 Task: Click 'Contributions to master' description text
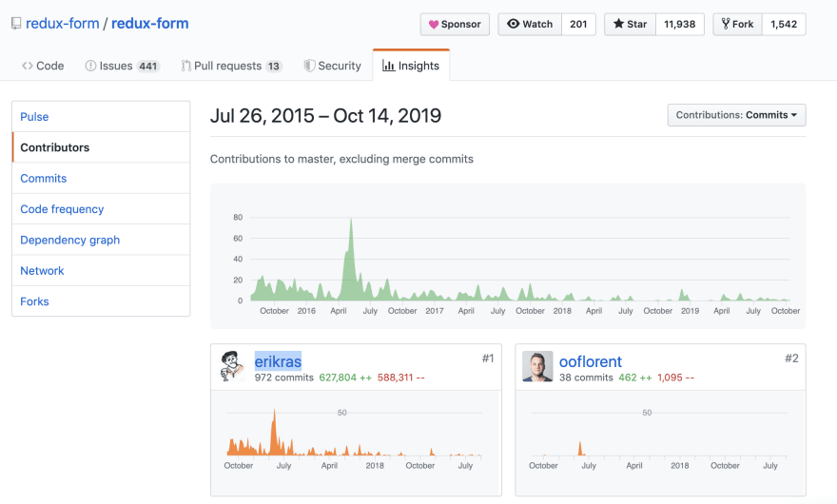pyautogui.click(x=341, y=159)
